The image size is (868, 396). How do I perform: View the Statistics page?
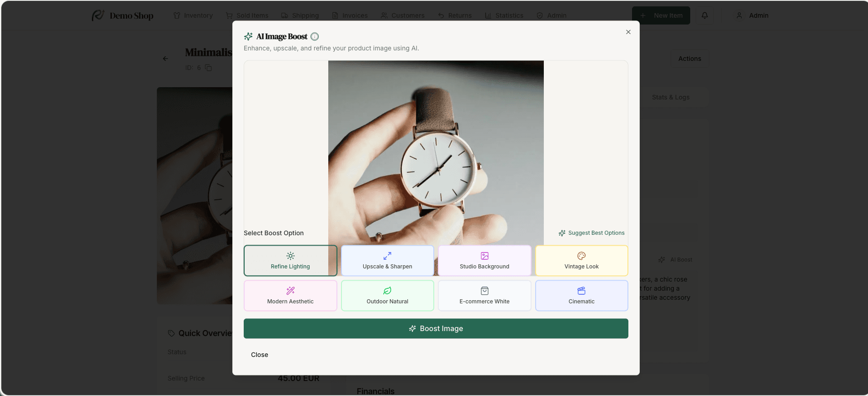click(504, 15)
